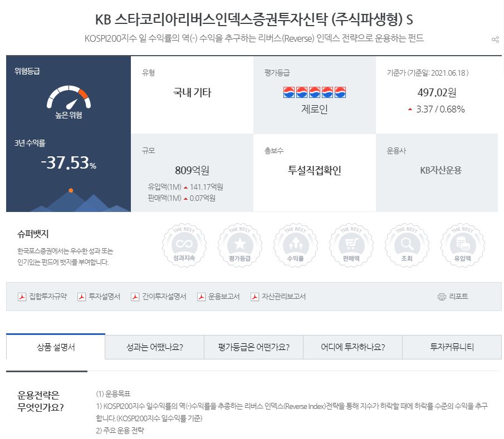Viewport: 504px width, 439px height.
Task: Click the PDF icon next to 집합투자규약
Action: click(22, 297)
